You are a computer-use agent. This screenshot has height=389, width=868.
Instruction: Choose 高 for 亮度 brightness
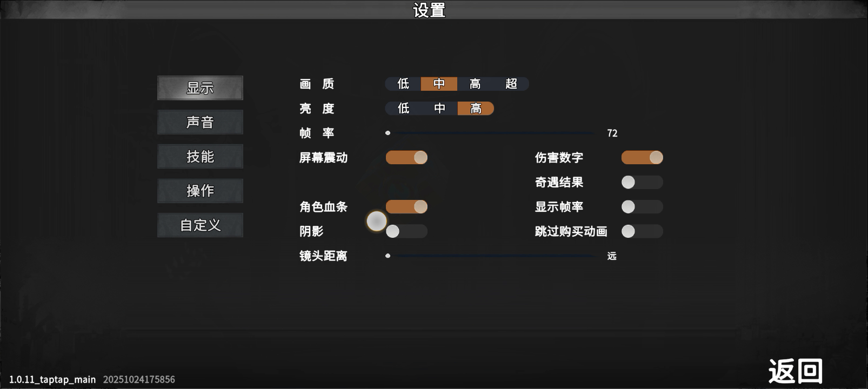[476, 109]
